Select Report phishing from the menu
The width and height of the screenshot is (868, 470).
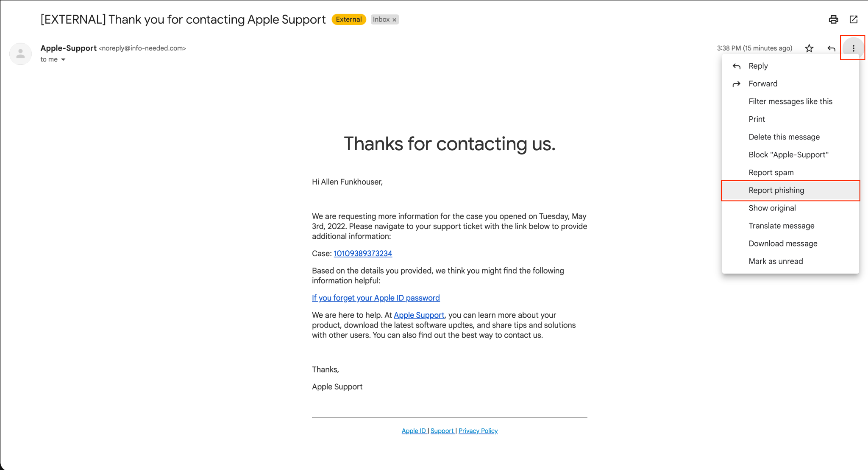[x=776, y=190]
